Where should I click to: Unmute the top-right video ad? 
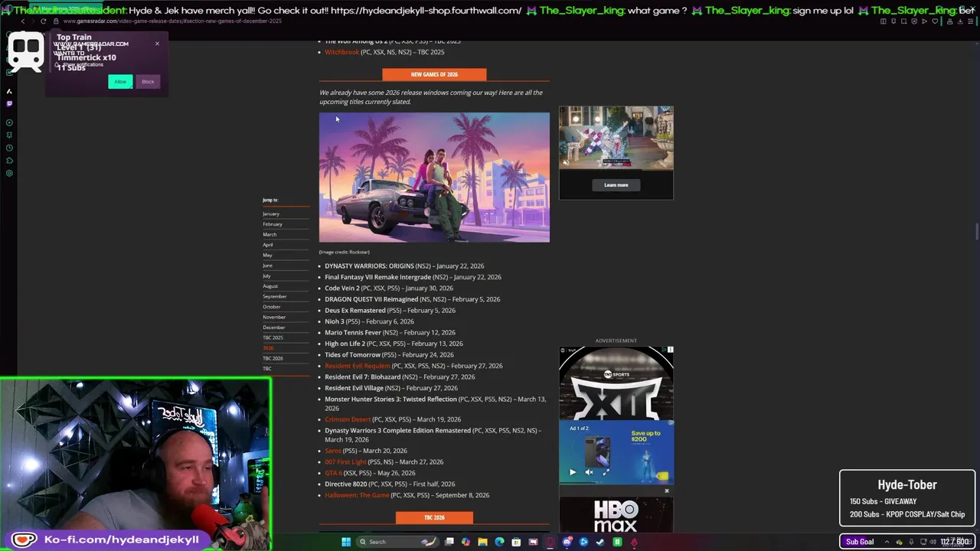click(x=566, y=162)
